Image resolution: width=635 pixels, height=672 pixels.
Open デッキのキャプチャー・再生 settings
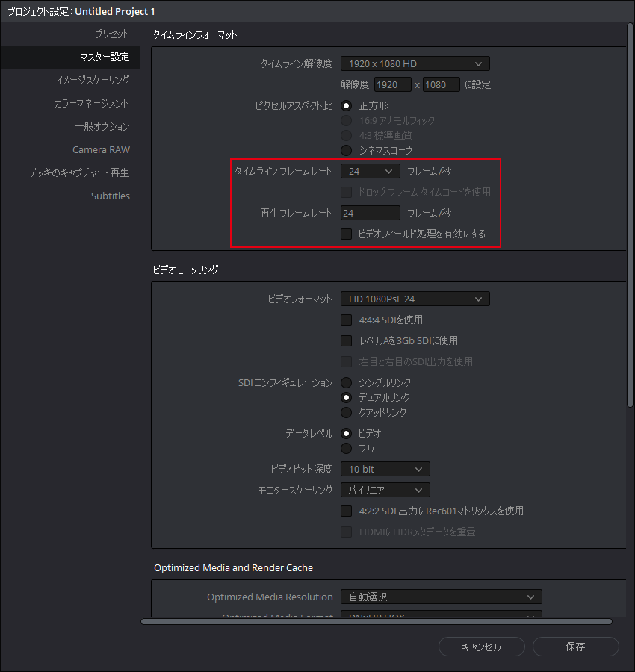click(79, 172)
